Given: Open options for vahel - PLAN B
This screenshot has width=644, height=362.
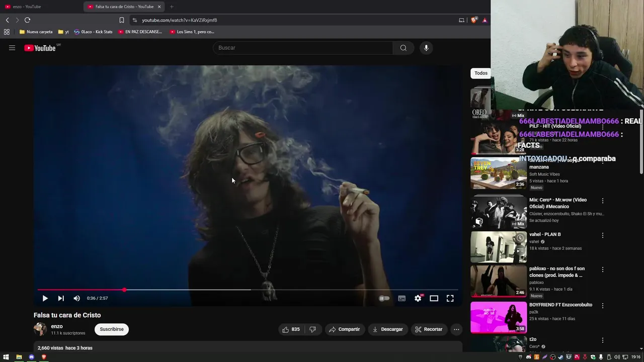Looking at the screenshot, I should coord(603,235).
